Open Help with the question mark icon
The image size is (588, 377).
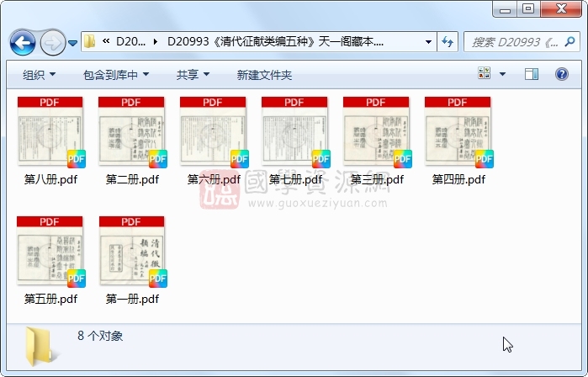click(x=561, y=74)
